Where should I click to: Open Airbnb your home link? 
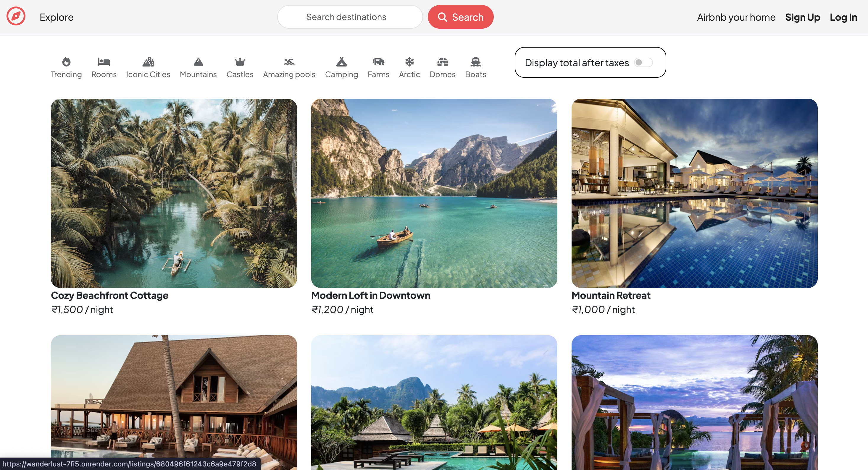(x=736, y=17)
